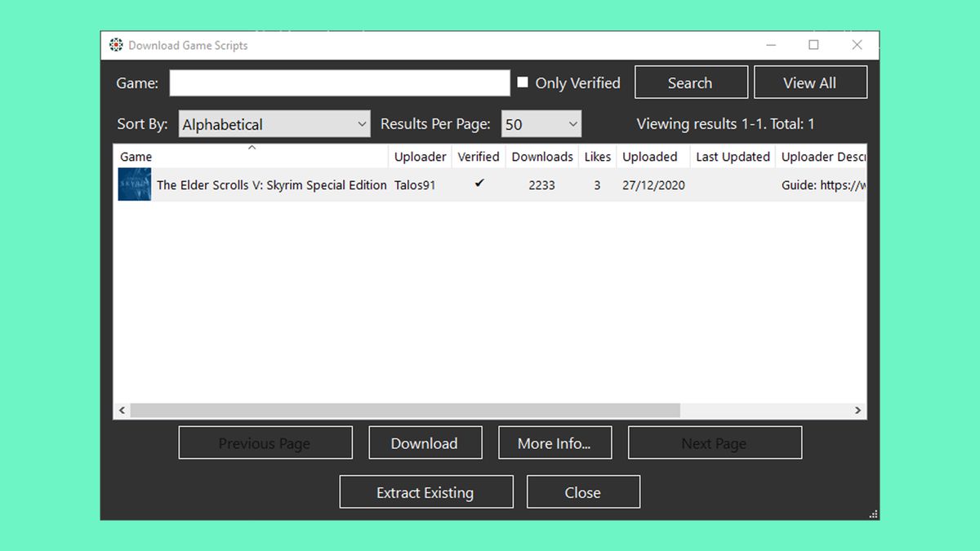This screenshot has width=980, height=551.
Task: Sort by the Uploader column header
Action: tap(420, 157)
